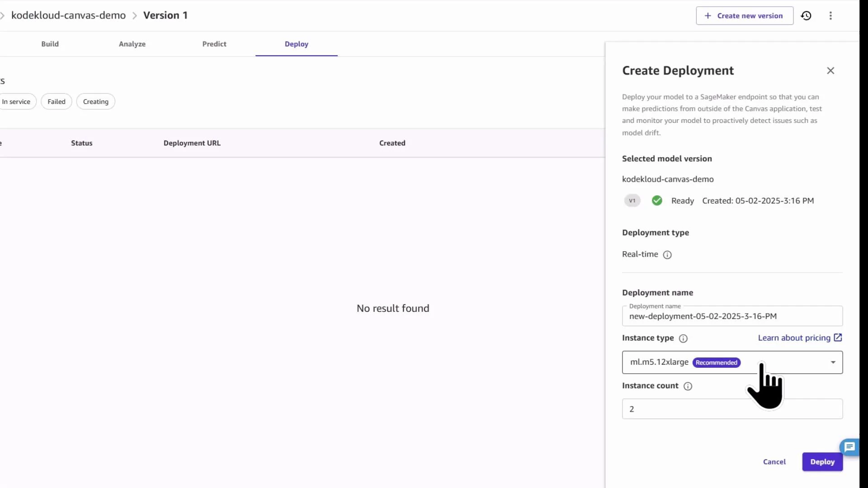The height and width of the screenshot is (488, 868).
Task: Switch to the Predict tab
Action: [214, 44]
